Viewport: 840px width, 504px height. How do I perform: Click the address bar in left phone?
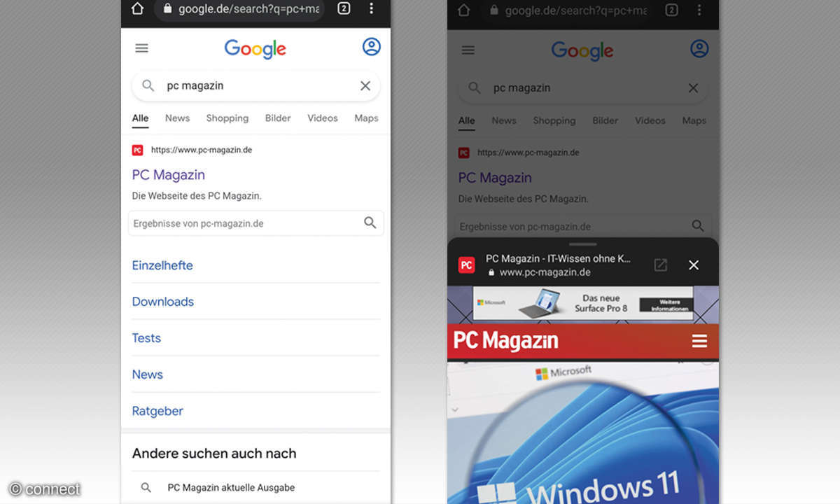click(239, 10)
